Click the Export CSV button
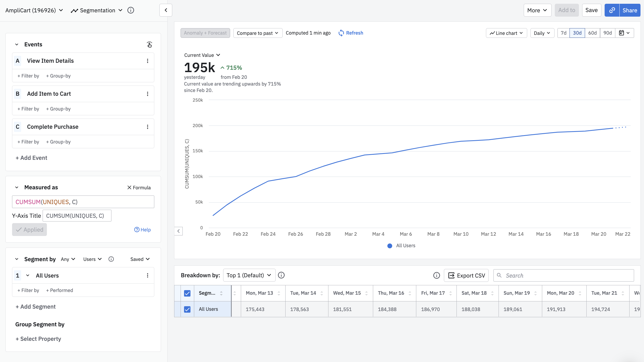The image size is (644, 362). pyautogui.click(x=466, y=275)
